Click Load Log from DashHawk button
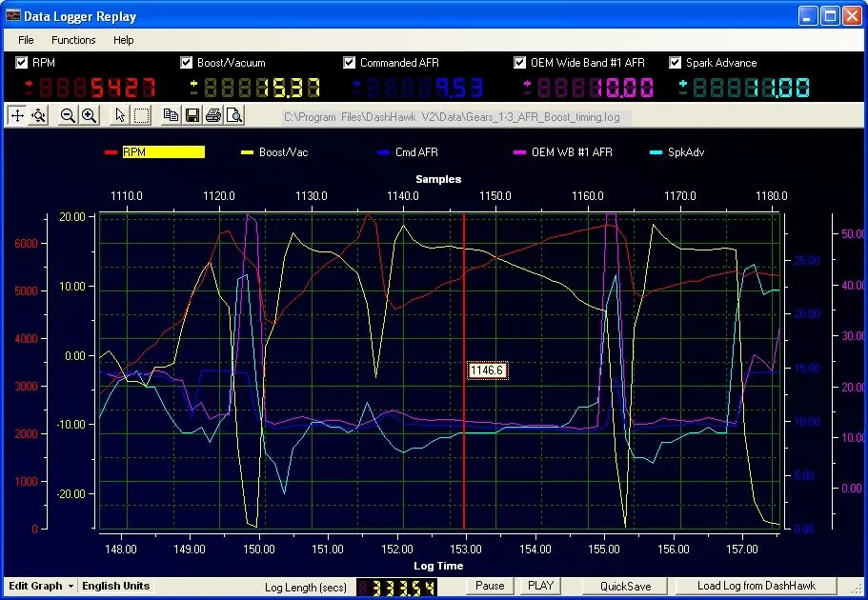This screenshot has width=868, height=600. (755, 586)
